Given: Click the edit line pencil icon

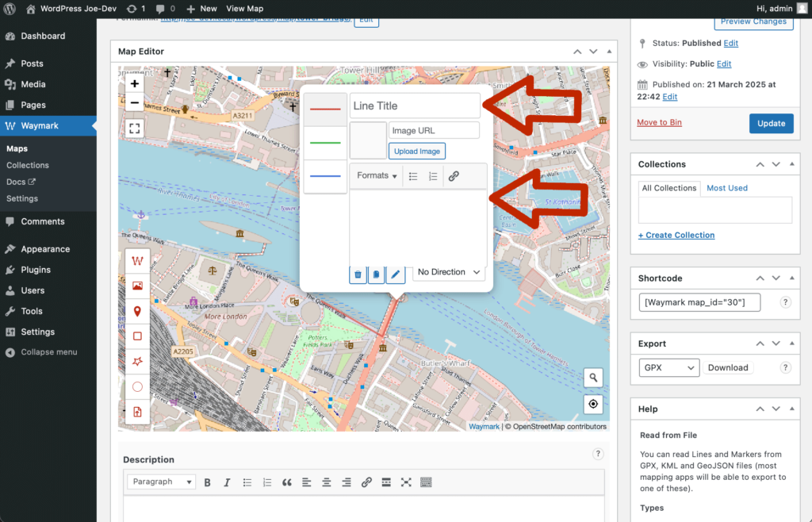Looking at the screenshot, I should [396, 274].
